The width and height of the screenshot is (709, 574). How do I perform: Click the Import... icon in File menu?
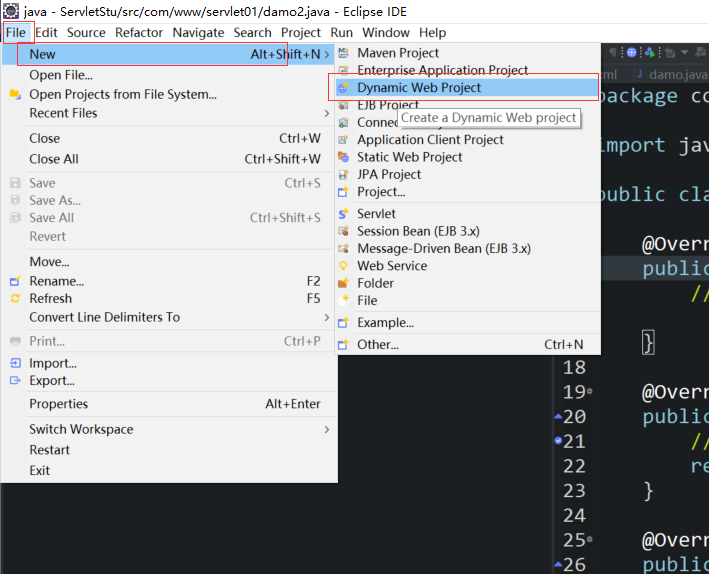coord(15,363)
